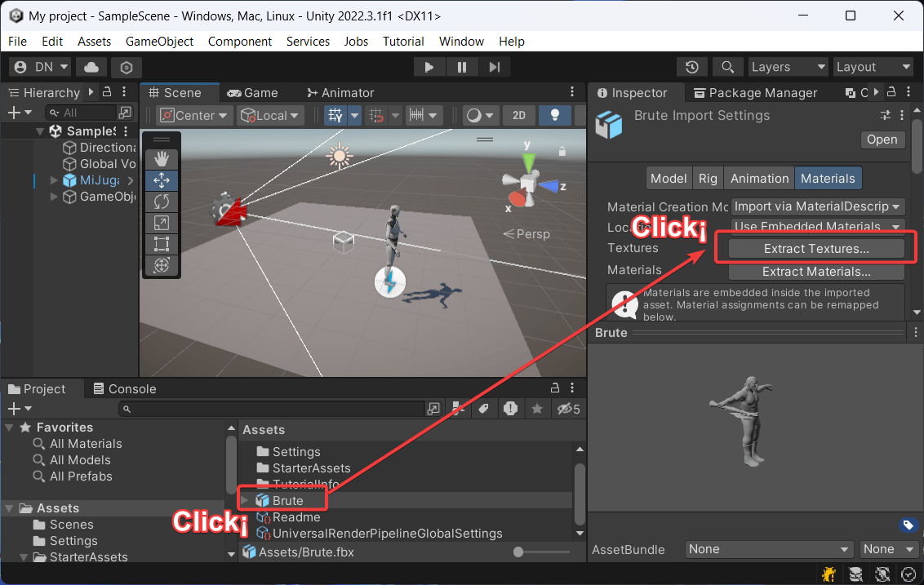Select the Transform tool in Scene
This screenshot has height=585, width=924.
(162, 265)
